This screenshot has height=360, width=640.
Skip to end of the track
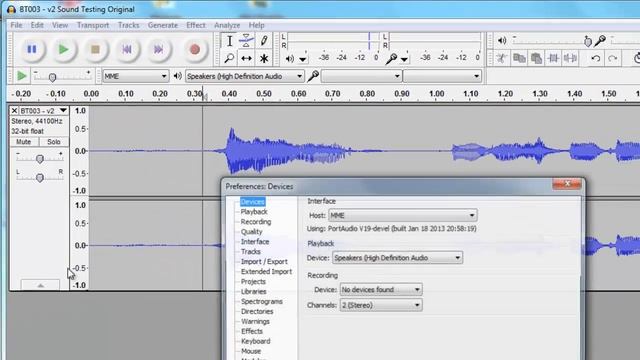158,49
